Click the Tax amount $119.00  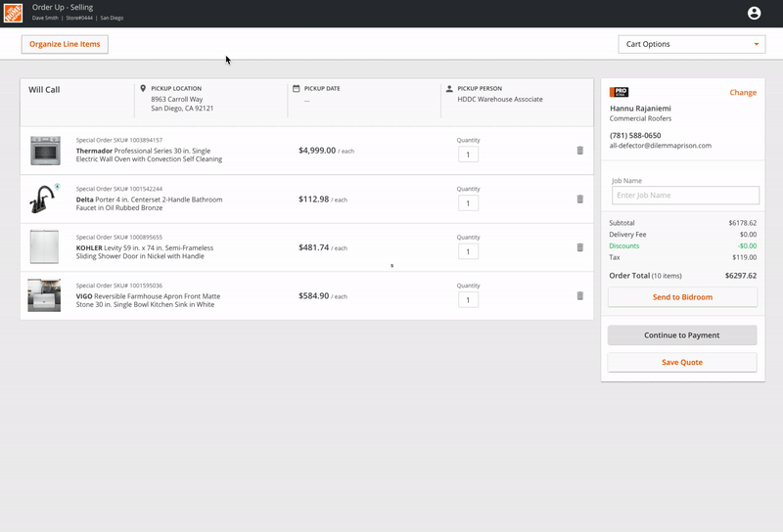(744, 257)
